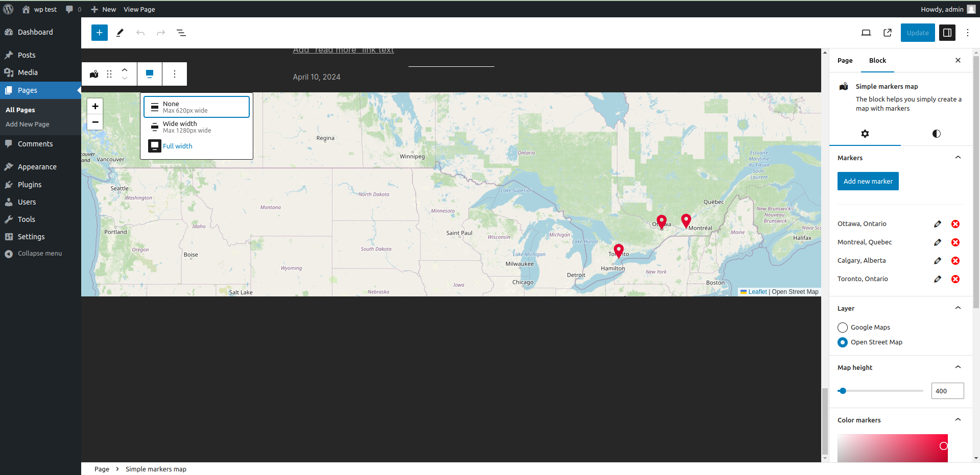Close the settings sidebar
980x475 pixels.
point(958,60)
